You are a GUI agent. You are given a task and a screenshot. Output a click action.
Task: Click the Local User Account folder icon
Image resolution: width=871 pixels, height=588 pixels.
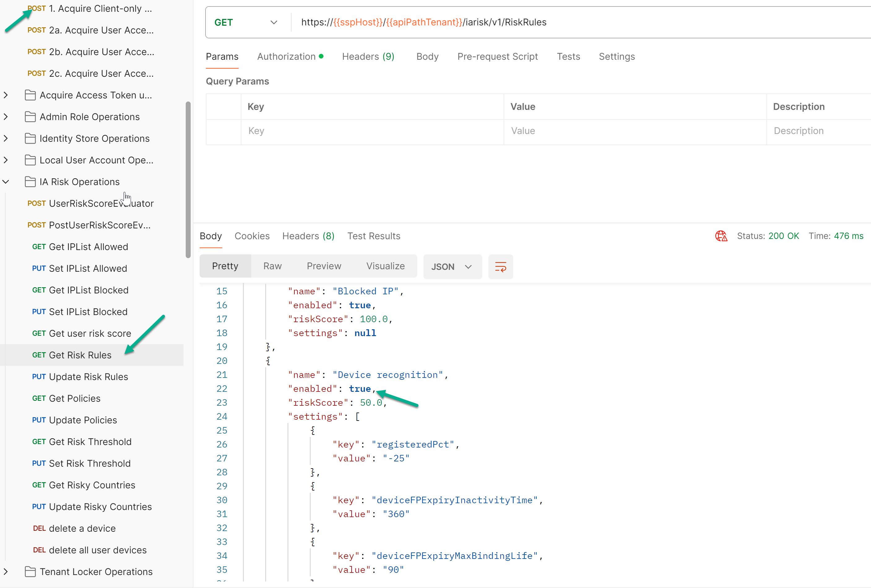(30, 160)
